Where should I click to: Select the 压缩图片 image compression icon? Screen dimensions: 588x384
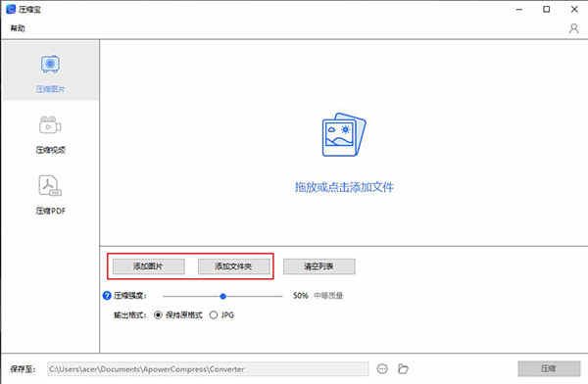pos(50,65)
